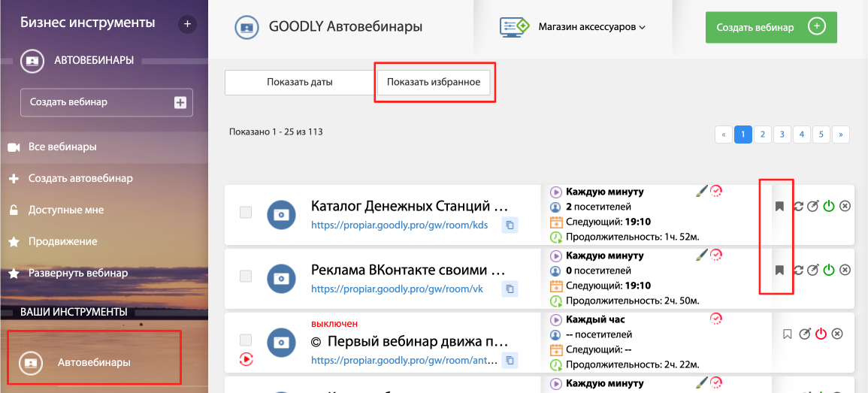This screenshot has width=868, height=393.
Task: Open Магазин аксессуаров dropdown
Action: tap(591, 26)
